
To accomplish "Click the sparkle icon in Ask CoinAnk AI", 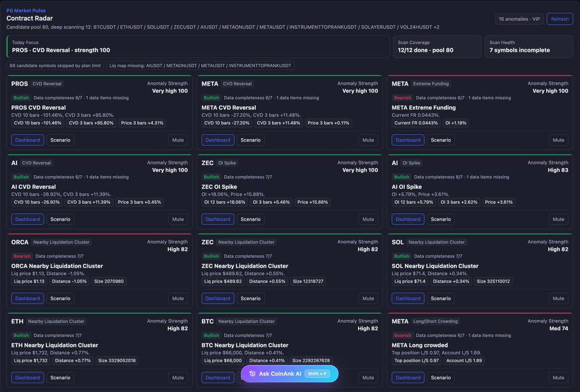I will coord(252,374).
